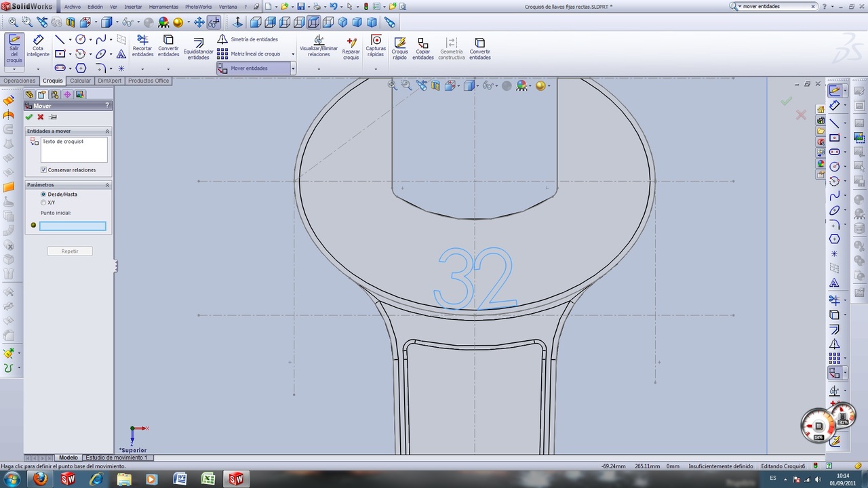Select the Line sketch tool
868x488 pixels.
[60, 39]
